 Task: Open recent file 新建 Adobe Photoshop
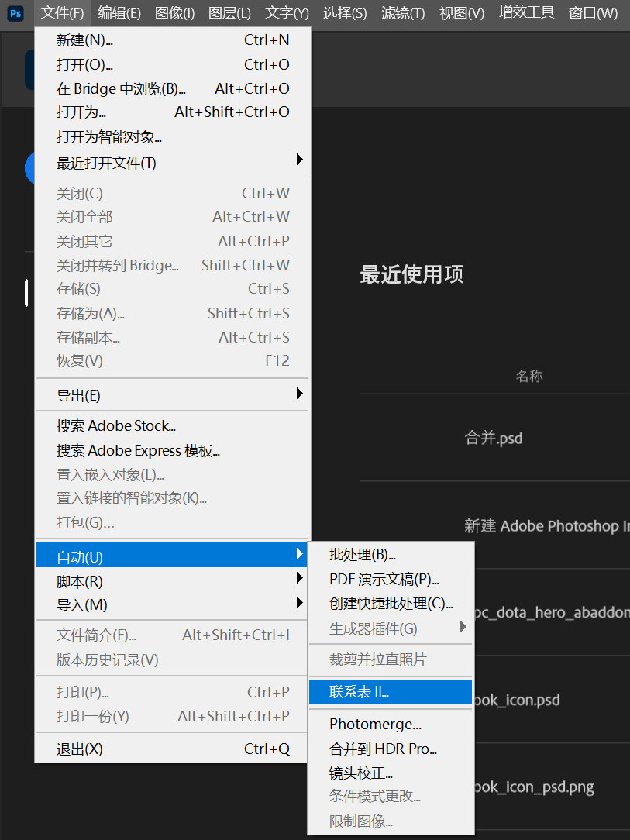[547, 526]
